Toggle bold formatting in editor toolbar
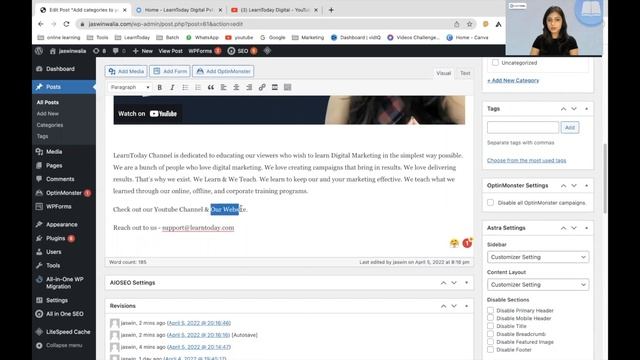The height and width of the screenshot is (360, 640). pos(160,87)
